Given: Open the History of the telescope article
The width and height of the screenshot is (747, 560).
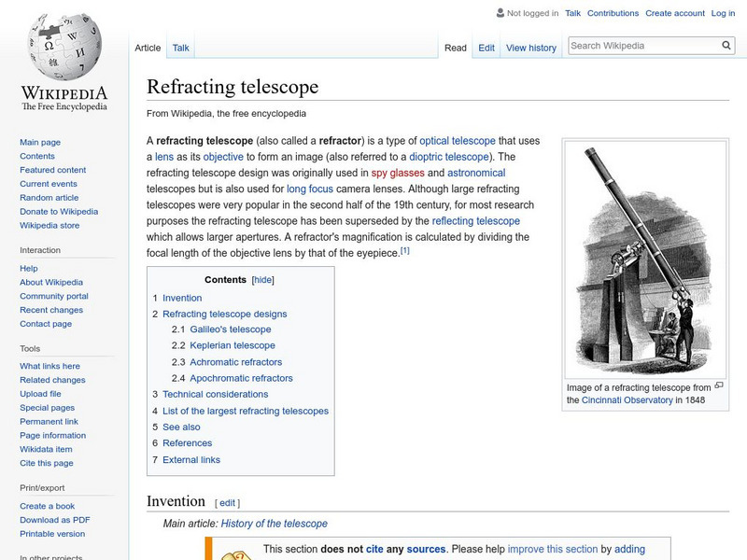Looking at the screenshot, I should coord(274,524).
